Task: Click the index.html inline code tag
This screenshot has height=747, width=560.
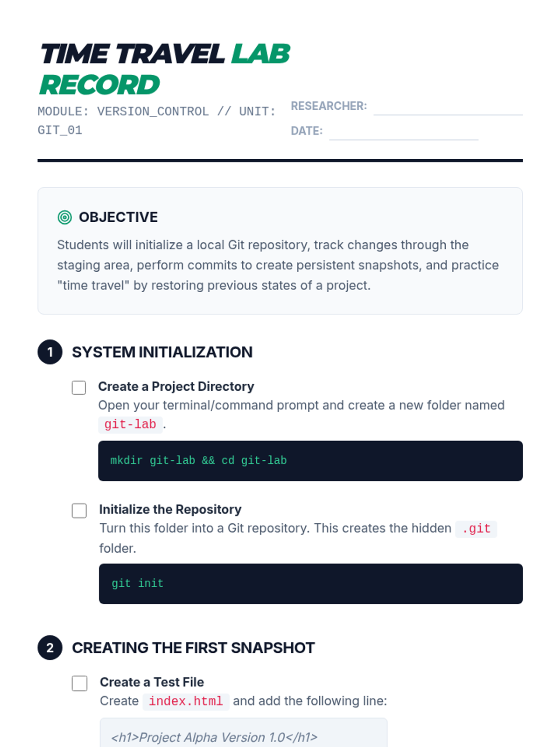Action: pos(186,702)
